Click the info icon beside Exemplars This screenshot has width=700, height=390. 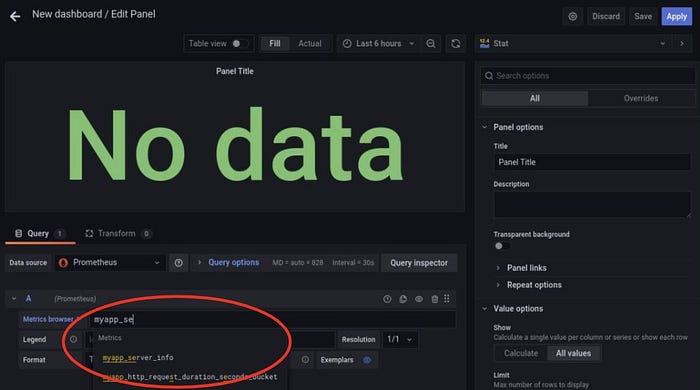(305, 360)
